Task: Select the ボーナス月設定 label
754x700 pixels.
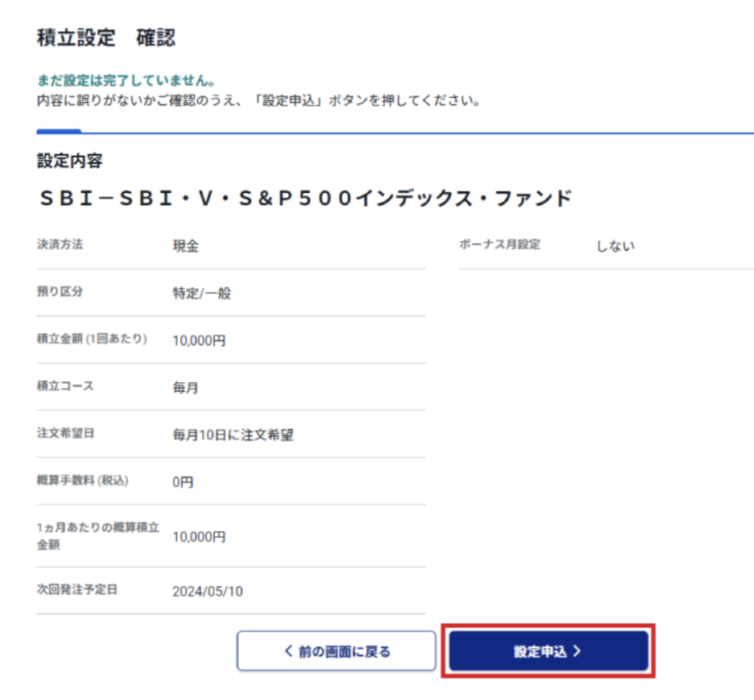Action: pyautogui.click(x=500, y=244)
